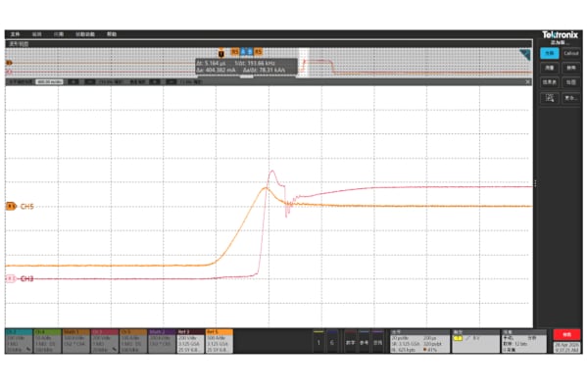Click the red Stopped run/stop button
588x392 pixels.
[x=566, y=334]
